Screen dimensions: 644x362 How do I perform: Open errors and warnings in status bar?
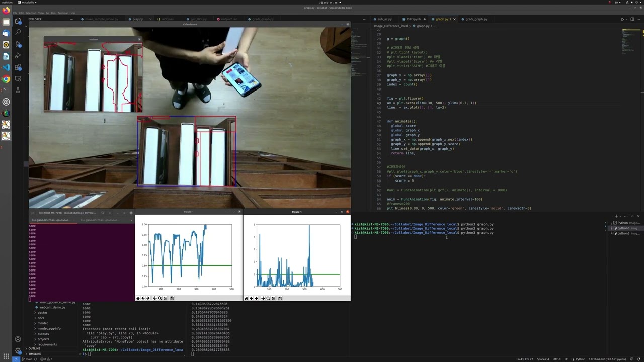coord(46,359)
